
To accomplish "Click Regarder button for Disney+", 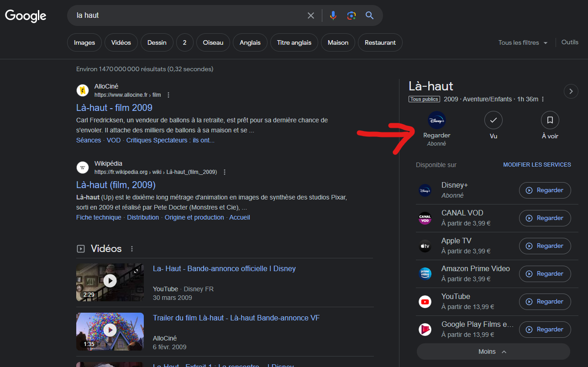I will tap(545, 190).
